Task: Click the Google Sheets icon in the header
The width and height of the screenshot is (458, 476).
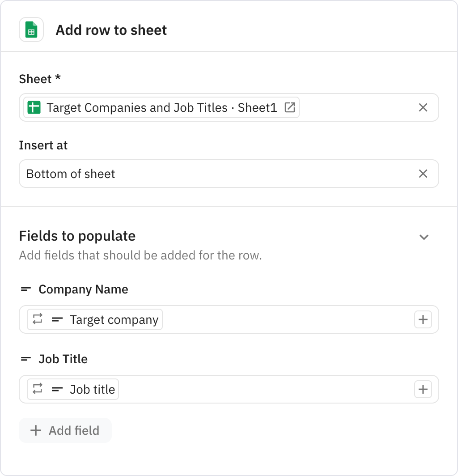Action: [x=31, y=30]
